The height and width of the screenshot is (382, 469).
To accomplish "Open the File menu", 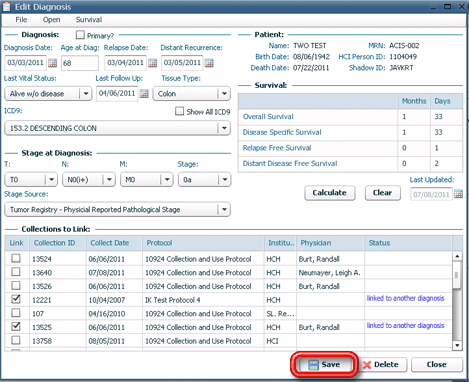I will tap(21, 20).
